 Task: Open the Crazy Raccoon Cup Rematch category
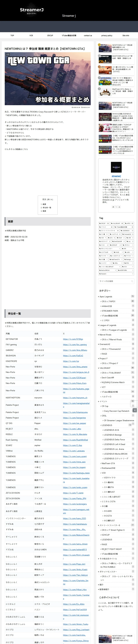click(117, 411)
